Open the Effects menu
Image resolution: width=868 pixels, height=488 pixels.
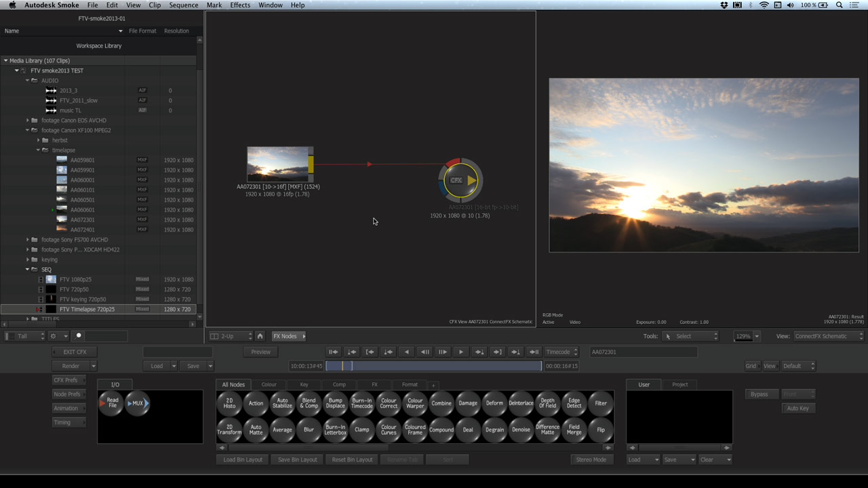point(240,5)
